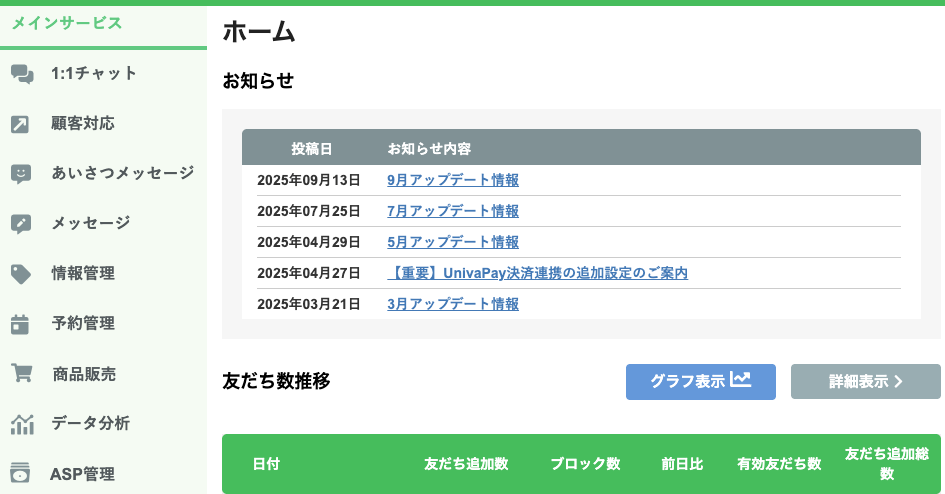
Task: Open the 5月アップデート情報 notice link
Action: pos(453,242)
